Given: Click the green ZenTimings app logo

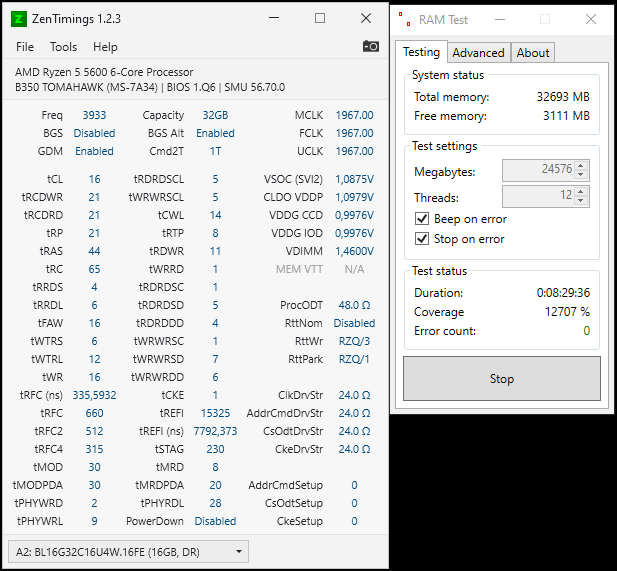Looking at the screenshot, I should [19, 18].
